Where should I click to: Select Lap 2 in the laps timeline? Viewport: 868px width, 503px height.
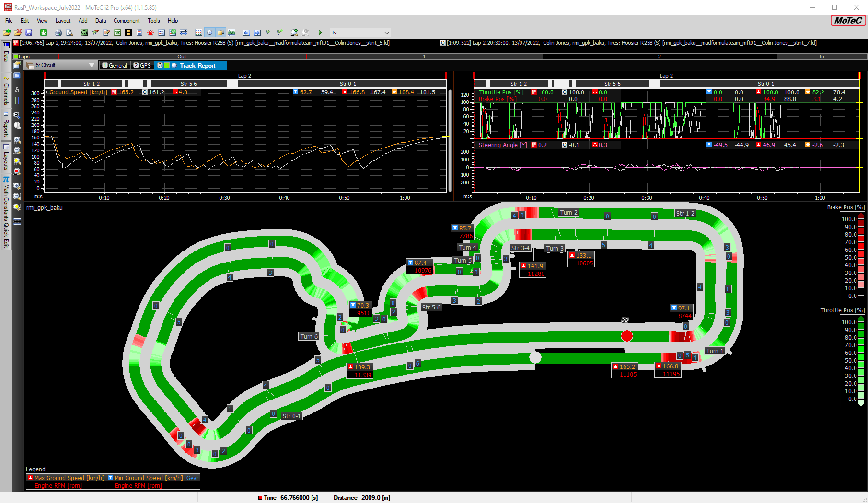pyautogui.click(x=660, y=57)
